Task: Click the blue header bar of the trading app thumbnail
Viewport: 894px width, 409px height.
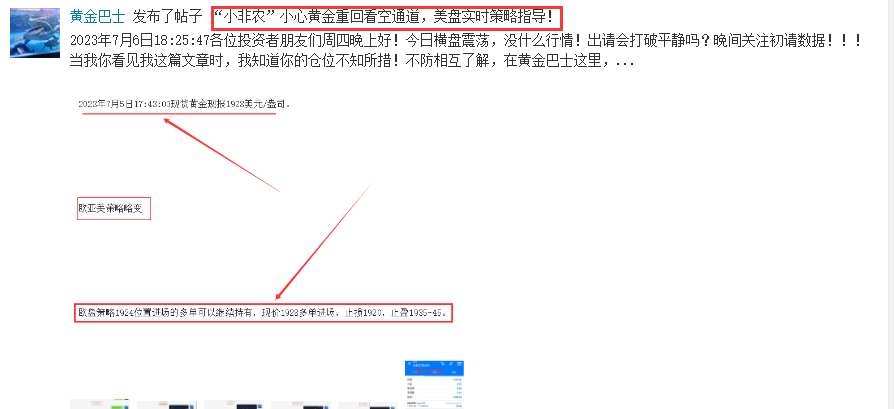Action: pyautogui.click(x=434, y=368)
